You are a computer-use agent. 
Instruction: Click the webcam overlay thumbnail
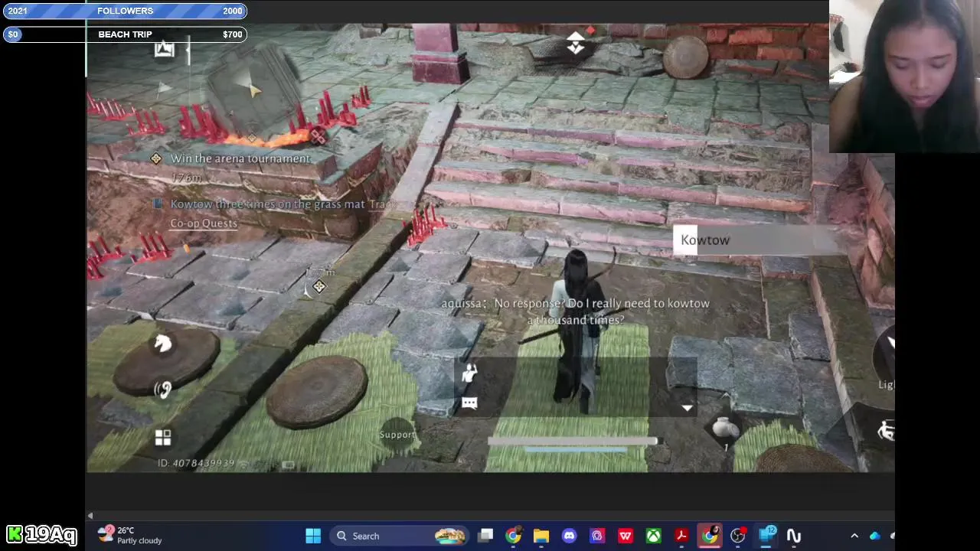904,77
